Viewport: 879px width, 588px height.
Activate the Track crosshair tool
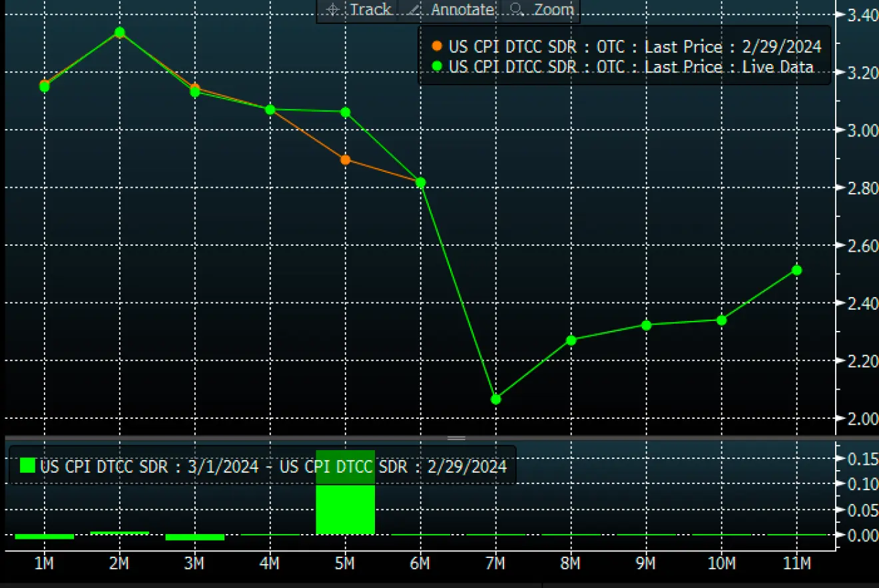358,10
